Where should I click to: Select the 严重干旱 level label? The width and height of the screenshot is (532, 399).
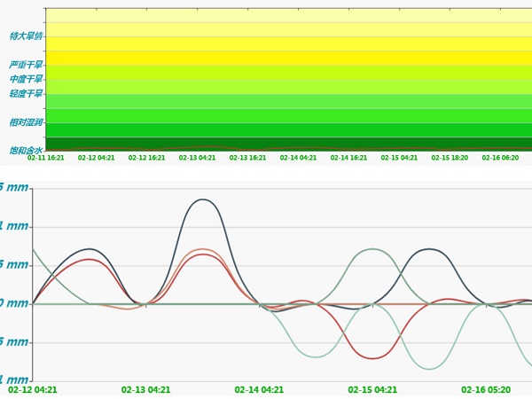(26, 65)
